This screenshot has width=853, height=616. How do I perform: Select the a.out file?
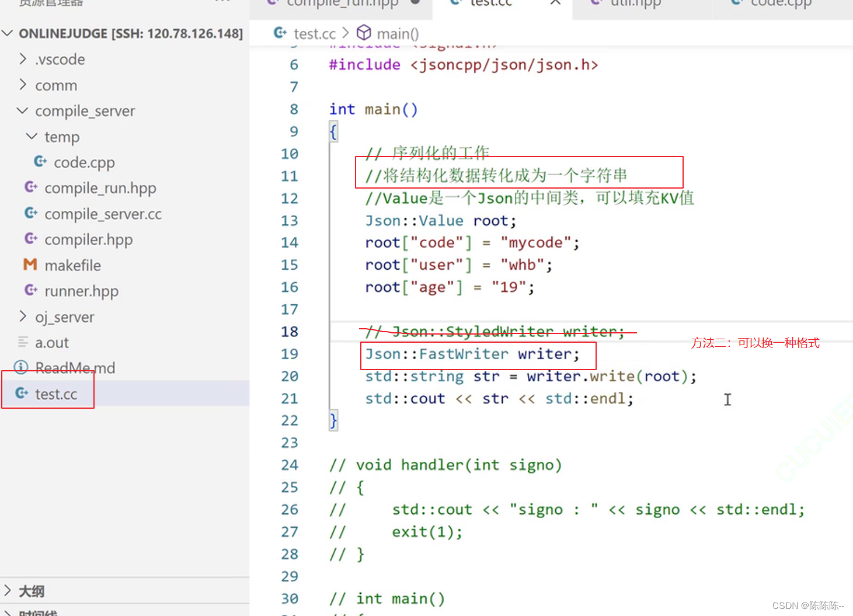click(51, 342)
